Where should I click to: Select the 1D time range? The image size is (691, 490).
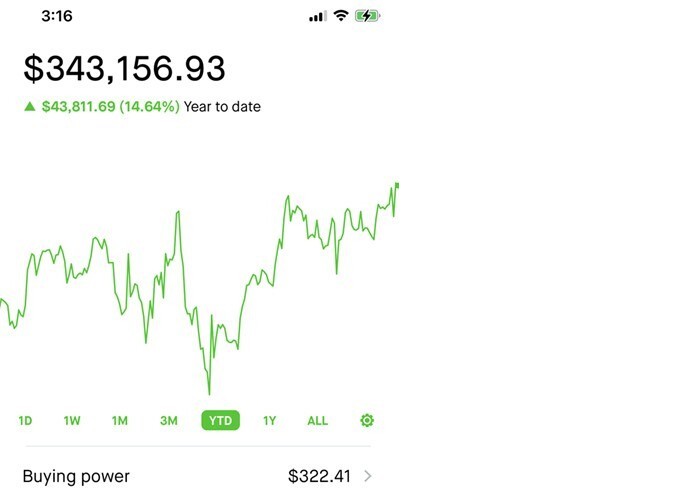25,420
